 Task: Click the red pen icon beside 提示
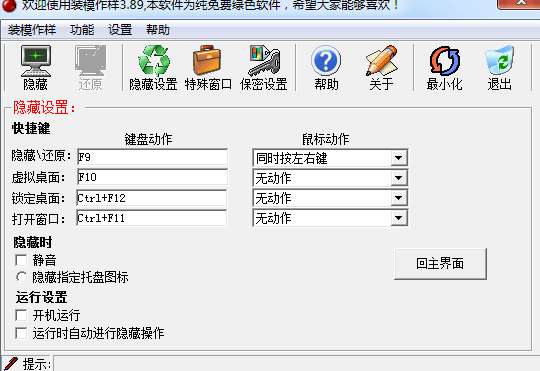pos(10,364)
